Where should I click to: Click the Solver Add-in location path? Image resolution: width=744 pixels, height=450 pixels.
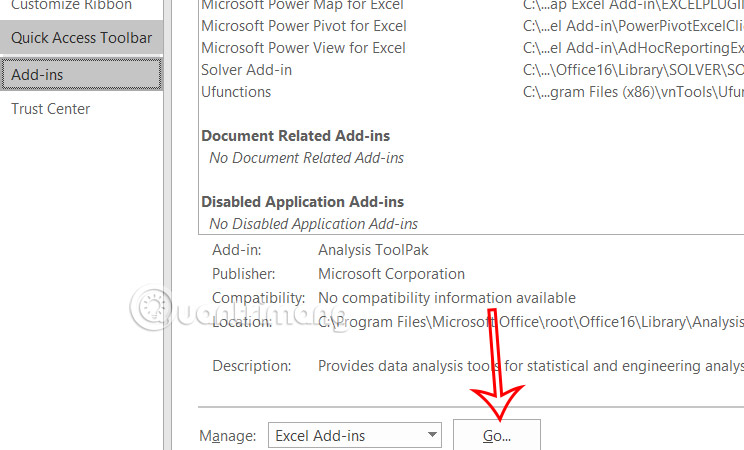(x=632, y=70)
